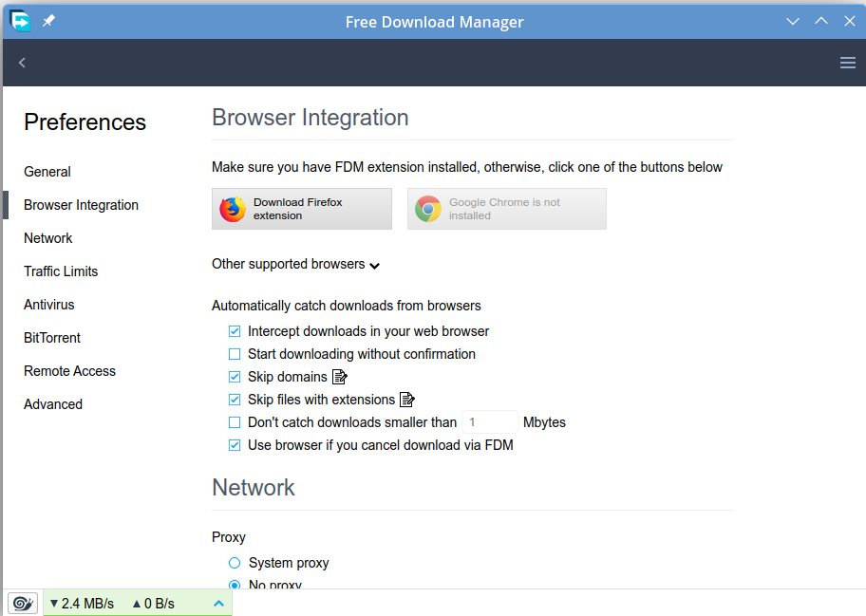
Task: Go to Network preferences section
Action: 48,238
